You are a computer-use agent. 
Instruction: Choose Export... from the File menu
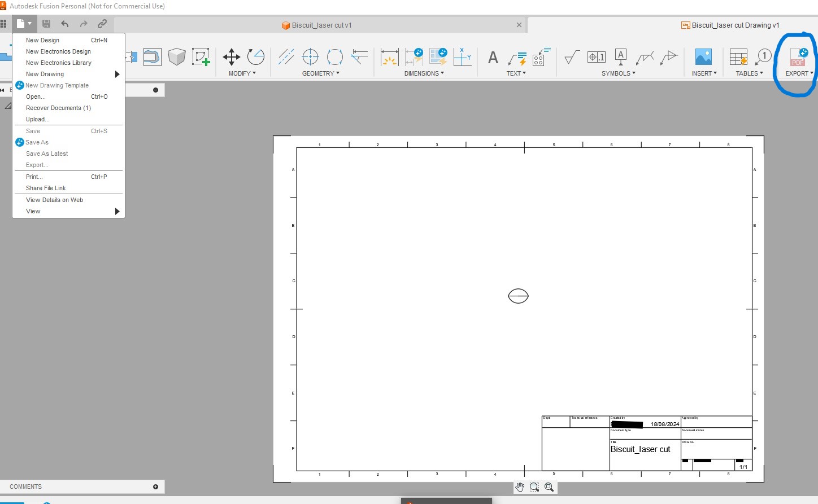click(x=37, y=165)
